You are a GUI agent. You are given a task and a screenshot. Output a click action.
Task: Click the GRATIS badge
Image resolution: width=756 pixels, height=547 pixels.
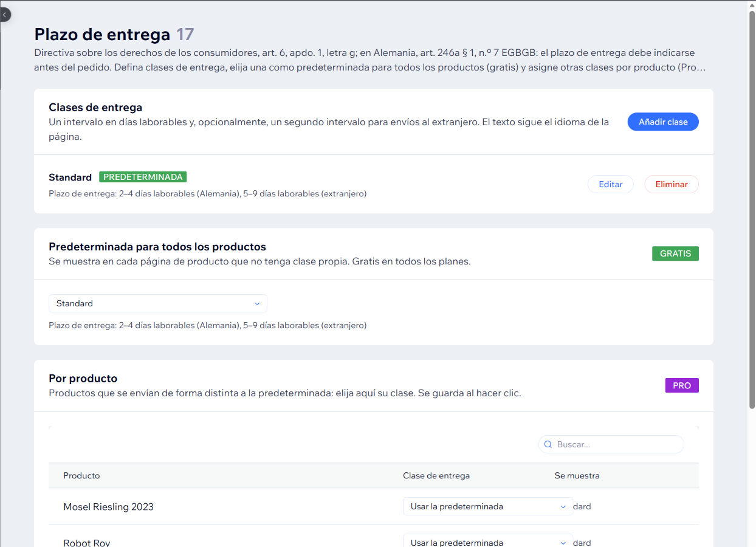tap(675, 253)
